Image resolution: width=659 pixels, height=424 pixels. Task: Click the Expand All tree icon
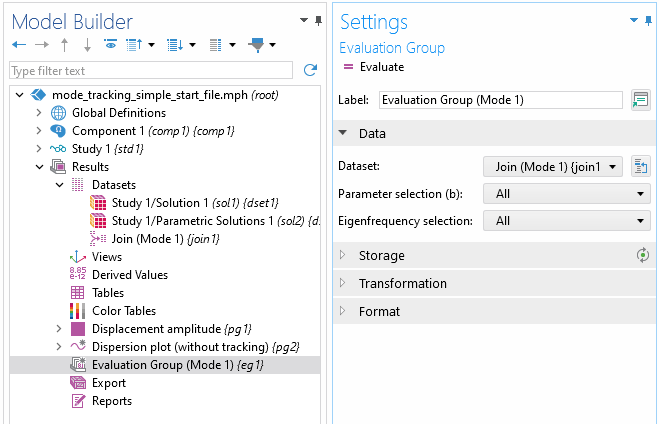175,45
